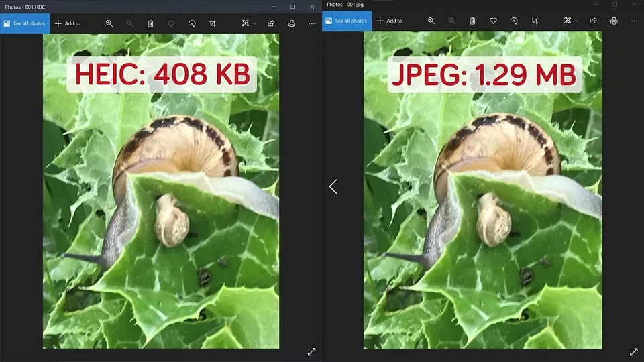Viewport: 644px width, 362px height.
Task: Click See all photos in 001.jpg window
Action: pyautogui.click(x=346, y=21)
